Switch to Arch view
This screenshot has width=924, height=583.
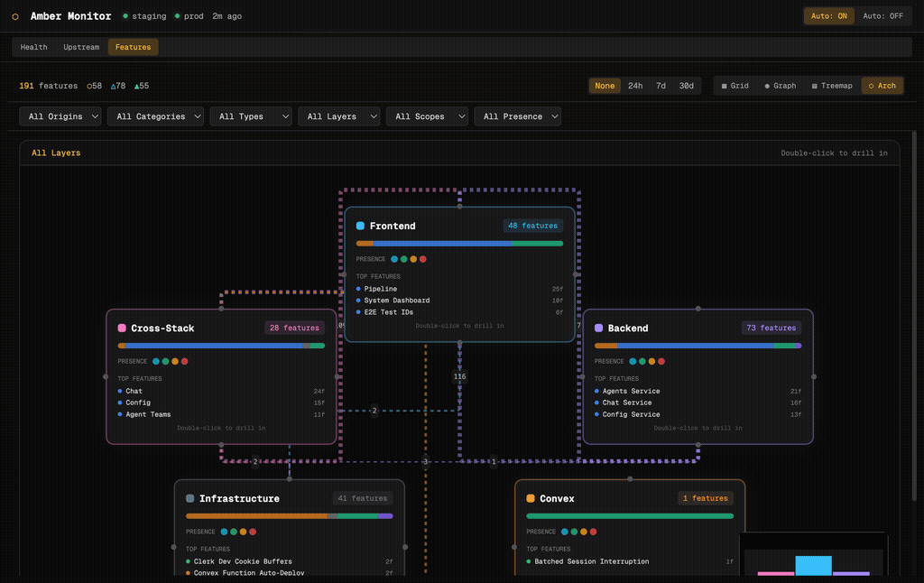[882, 86]
